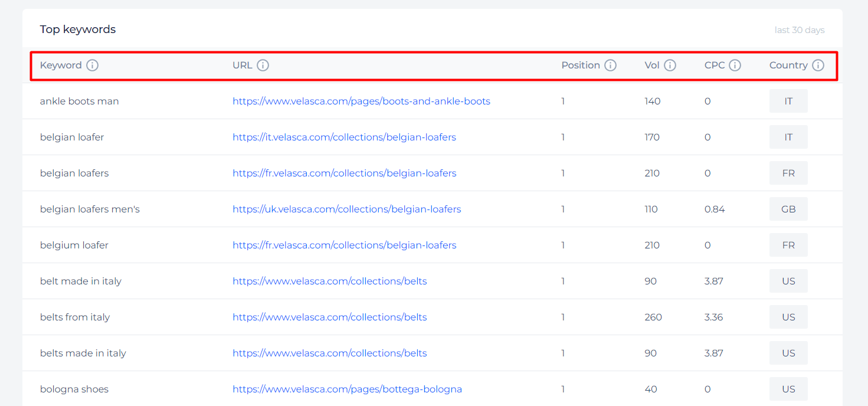Select the keyword bologna shoes
This screenshot has height=406, width=868.
(74, 389)
